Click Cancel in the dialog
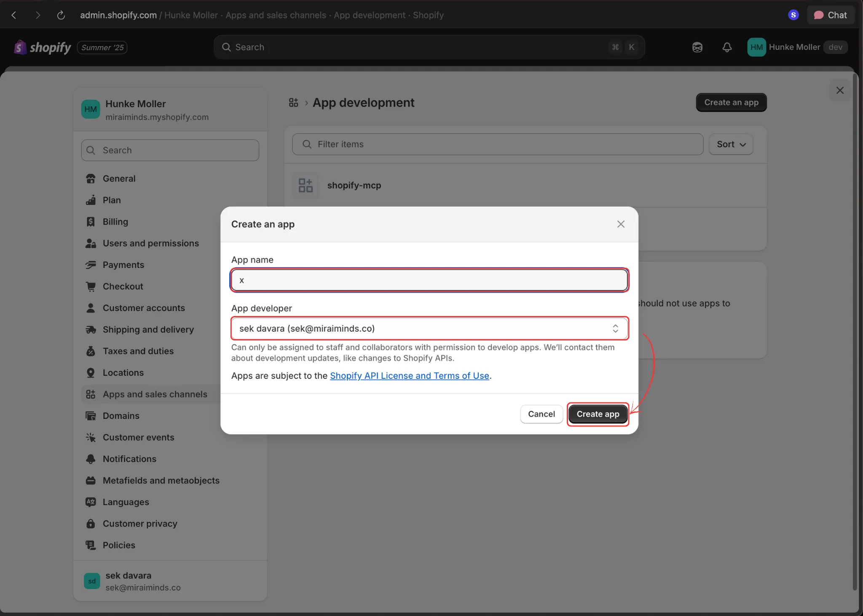Viewport: 863px width, 616px height. (x=541, y=414)
